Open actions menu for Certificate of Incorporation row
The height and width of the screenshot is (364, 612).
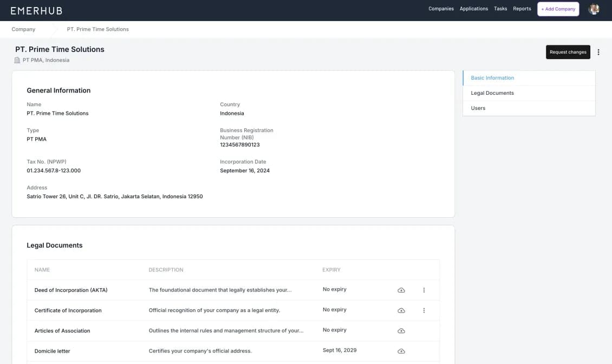pos(424,310)
